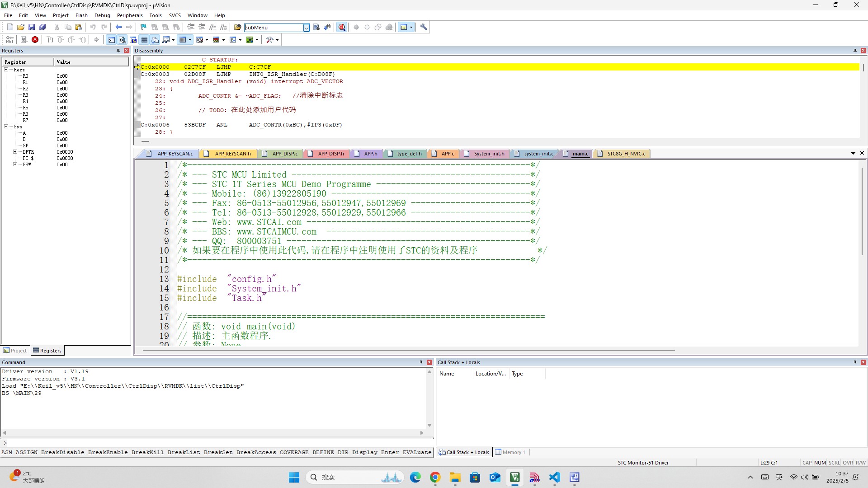Open the Trace windows dropdown arrow
This screenshot has width=868, height=488.
240,40
